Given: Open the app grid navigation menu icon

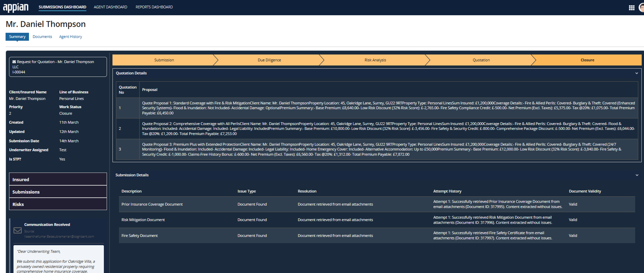Looking at the screenshot, I should pyautogui.click(x=631, y=8).
